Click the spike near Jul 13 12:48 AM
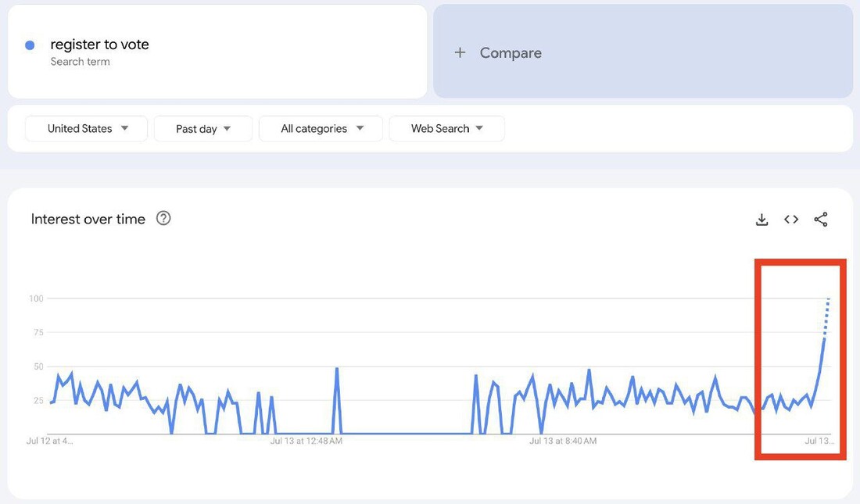Viewport: 860px width, 504px height. [337, 370]
